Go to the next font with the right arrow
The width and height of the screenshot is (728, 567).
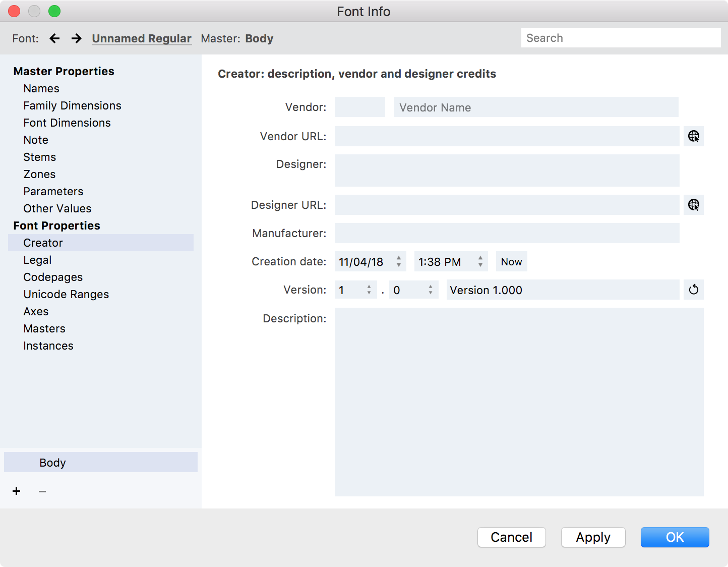click(x=76, y=38)
